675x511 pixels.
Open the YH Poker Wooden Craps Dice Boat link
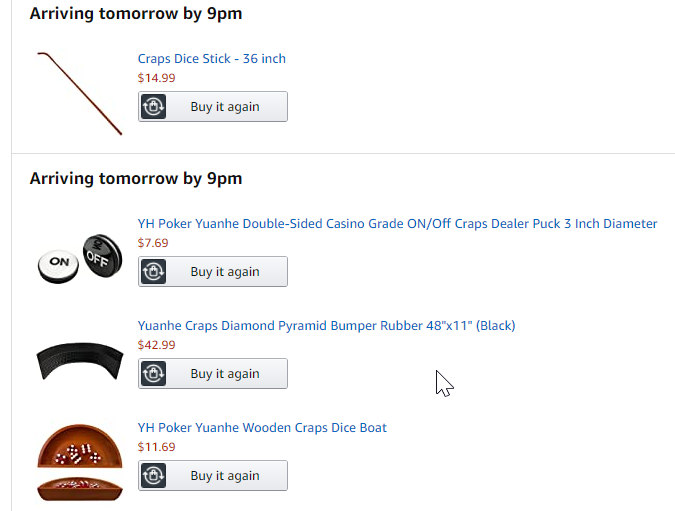pyautogui.click(x=262, y=428)
